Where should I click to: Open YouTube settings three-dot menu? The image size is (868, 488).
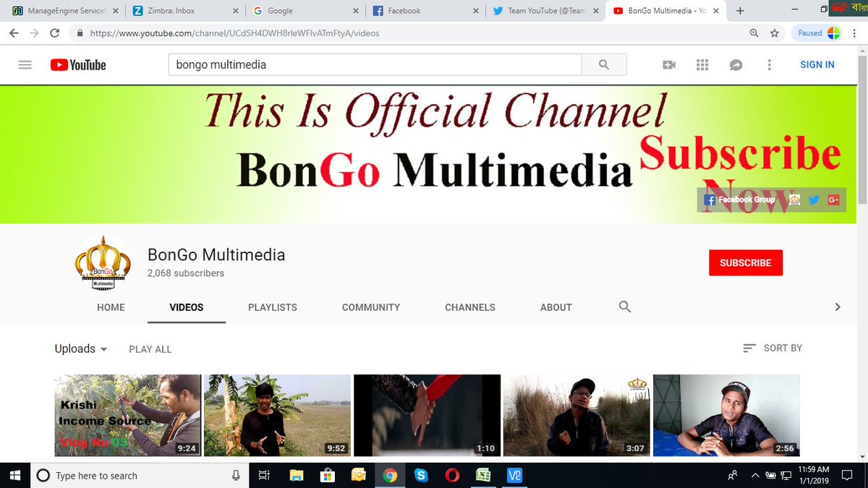point(769,64)
